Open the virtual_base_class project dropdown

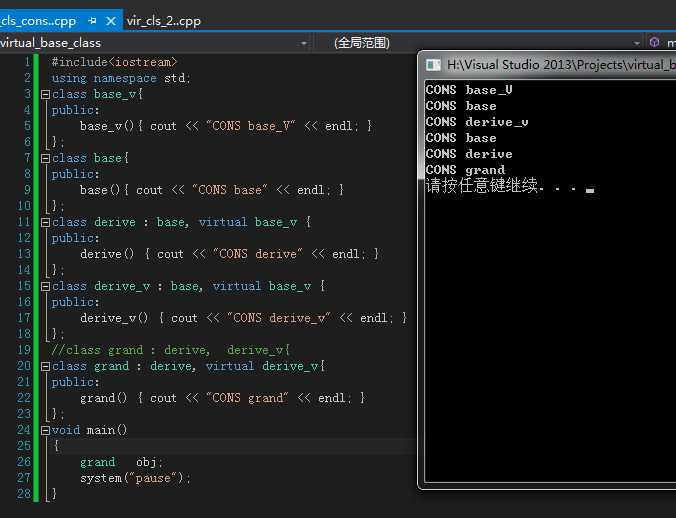pyautogui.click(x=304, y=43)
